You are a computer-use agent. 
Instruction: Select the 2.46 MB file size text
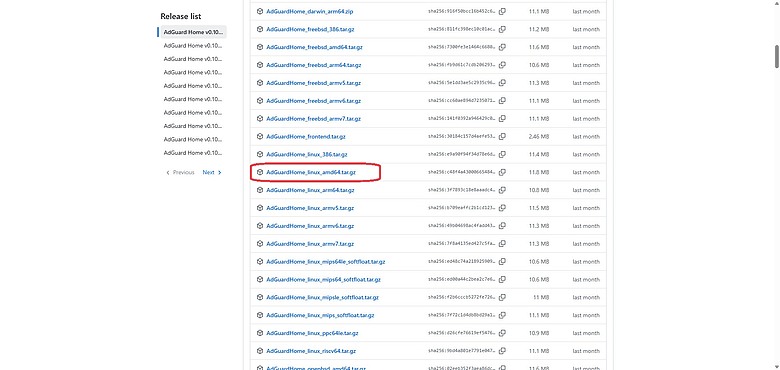[539, 136]
